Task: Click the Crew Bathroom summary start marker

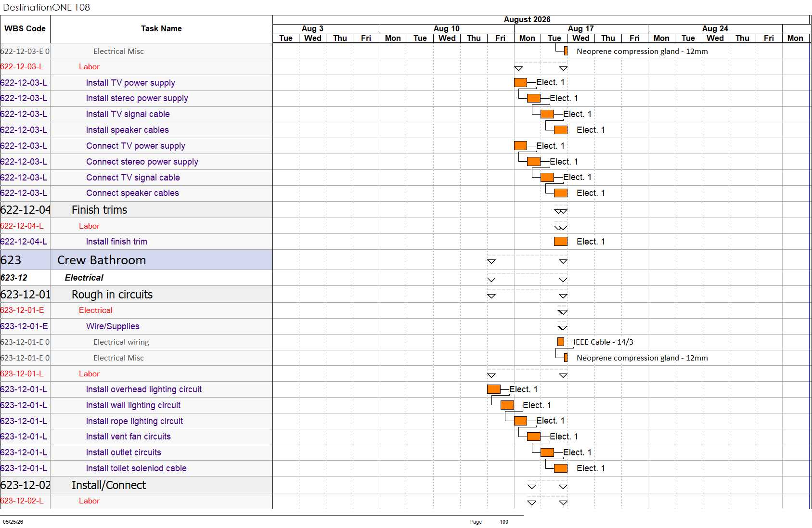Action: pyautogui.click(x=491, y=261)
